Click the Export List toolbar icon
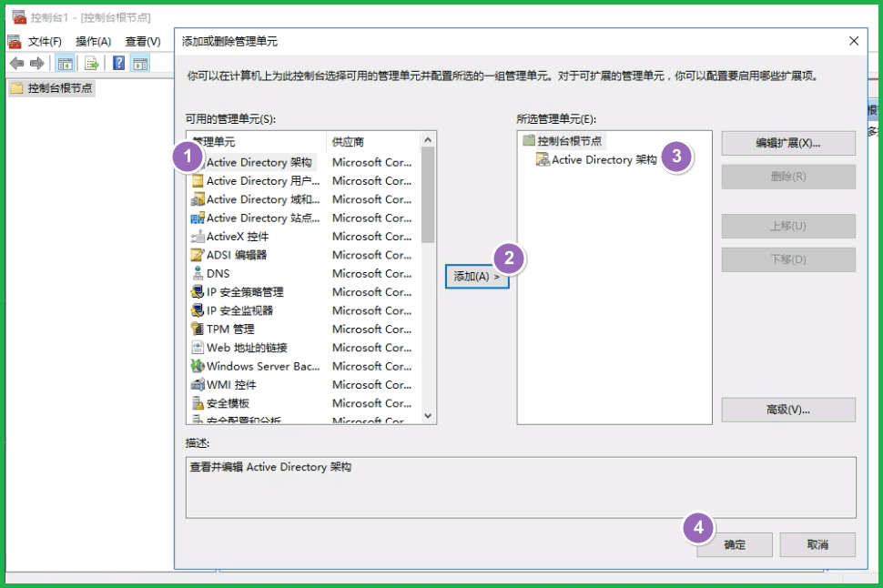Viewport: 883px width, 588px height. pos(91,63)
